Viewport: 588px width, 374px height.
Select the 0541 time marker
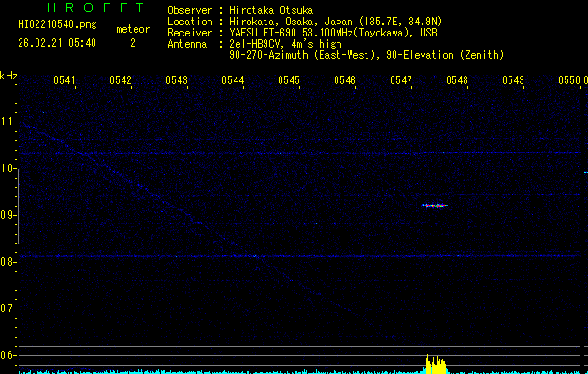pyautogui.click(x=65, y=81)
